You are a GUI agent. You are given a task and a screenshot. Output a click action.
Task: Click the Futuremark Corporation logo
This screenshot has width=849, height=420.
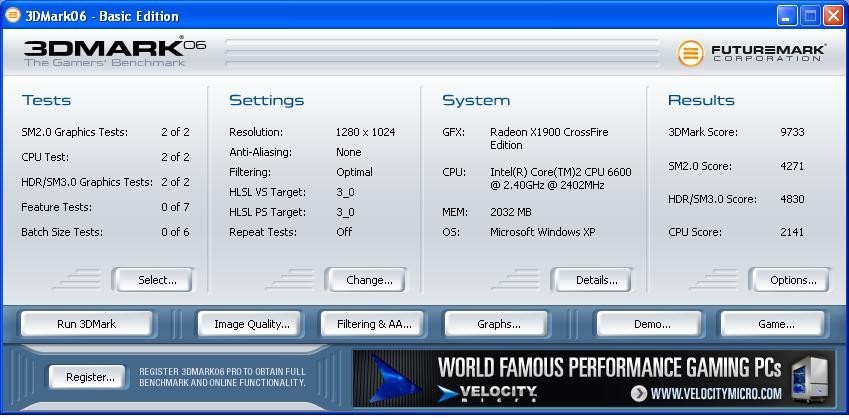click(752, 53)
